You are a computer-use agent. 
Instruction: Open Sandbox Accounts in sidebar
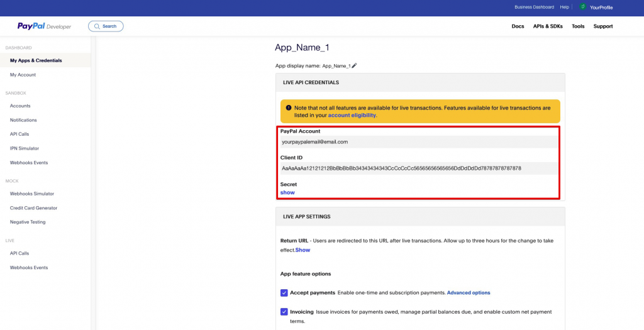20,106
